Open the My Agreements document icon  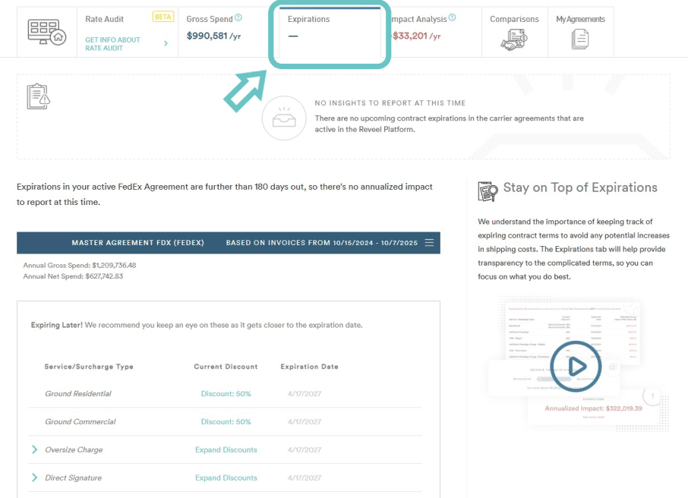coord(579,40)
